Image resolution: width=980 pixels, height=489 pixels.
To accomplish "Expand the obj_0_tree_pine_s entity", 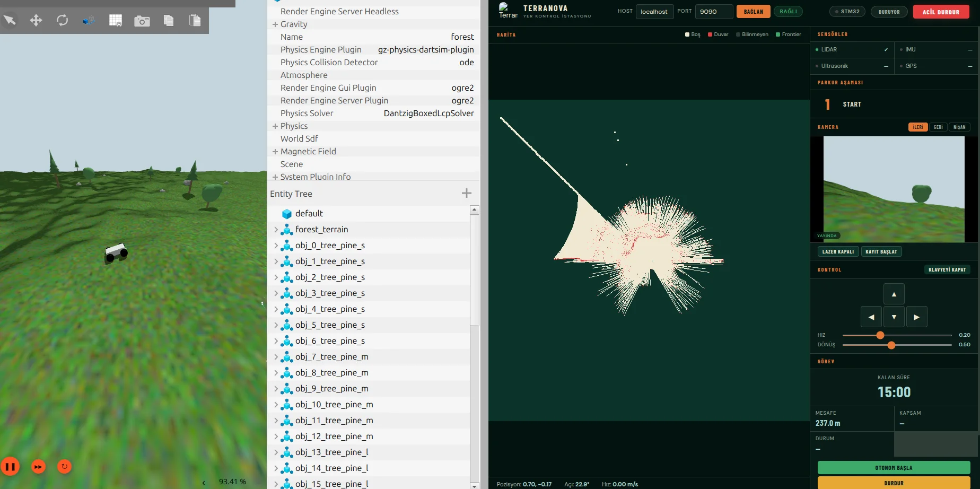I will 276,246.
